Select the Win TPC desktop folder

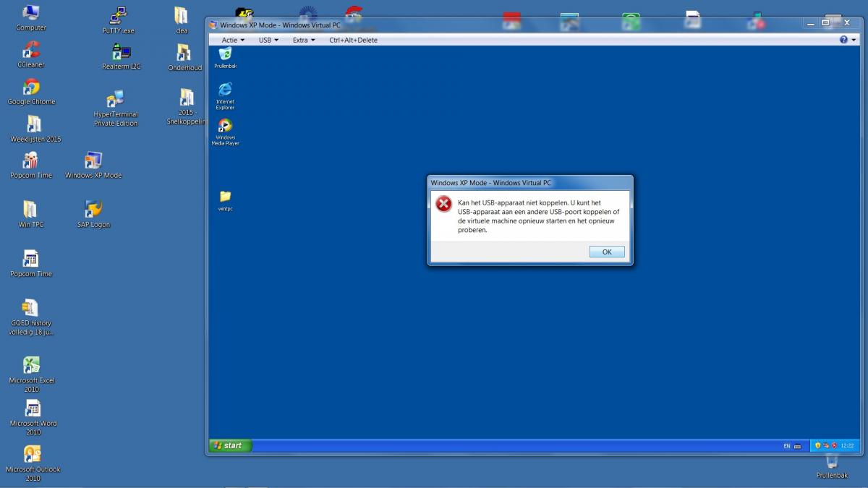tap(31, 215)
